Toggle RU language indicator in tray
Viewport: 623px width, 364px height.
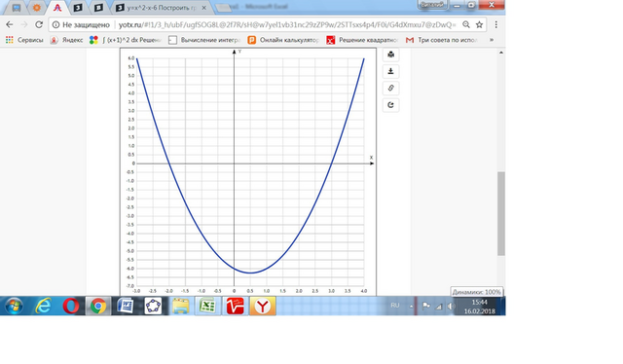[394, 306]
